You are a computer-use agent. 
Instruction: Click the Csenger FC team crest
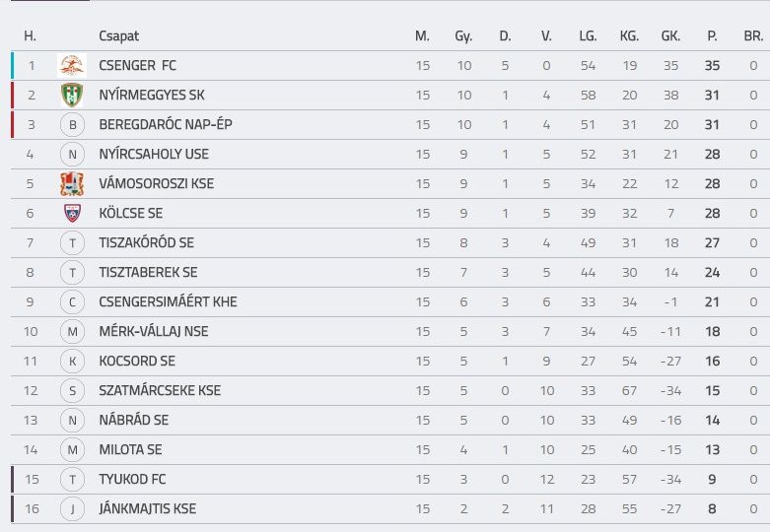pyautogui.click(x=72, y=66)
